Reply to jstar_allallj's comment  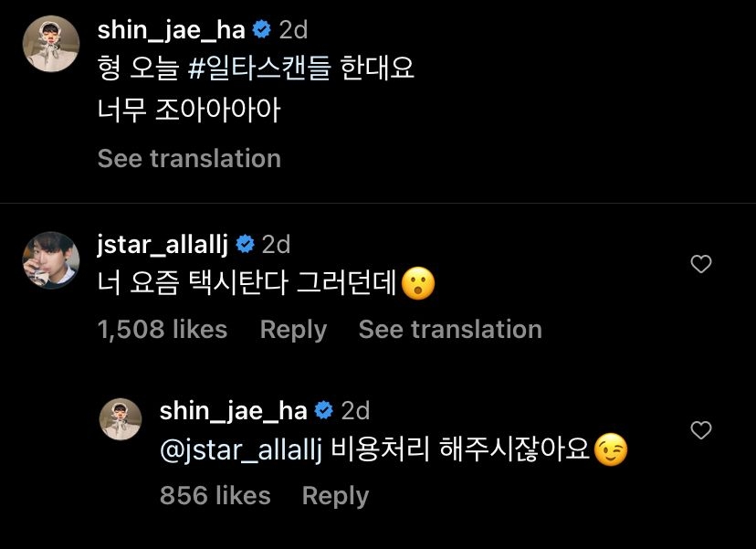click(293, 329)
